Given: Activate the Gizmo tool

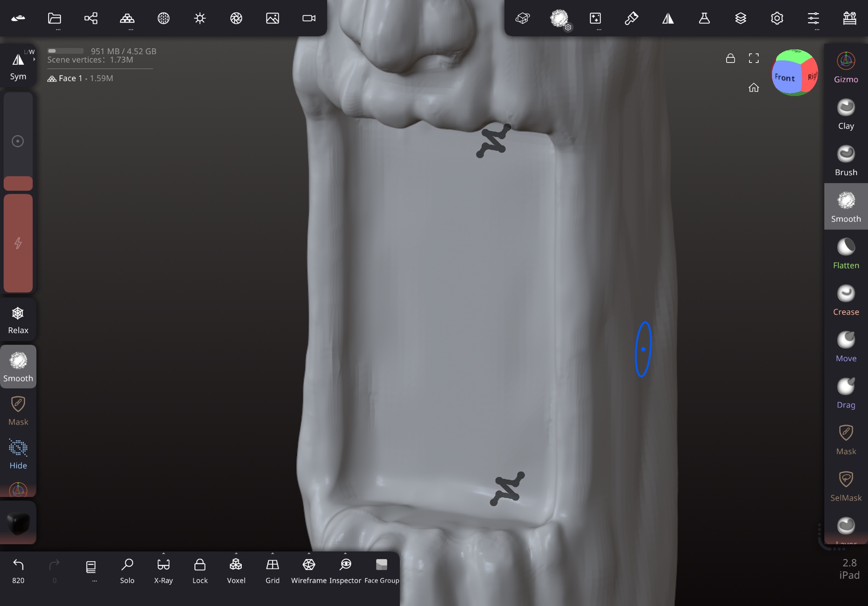Looking at the screenshot, I should pos(845,68).
